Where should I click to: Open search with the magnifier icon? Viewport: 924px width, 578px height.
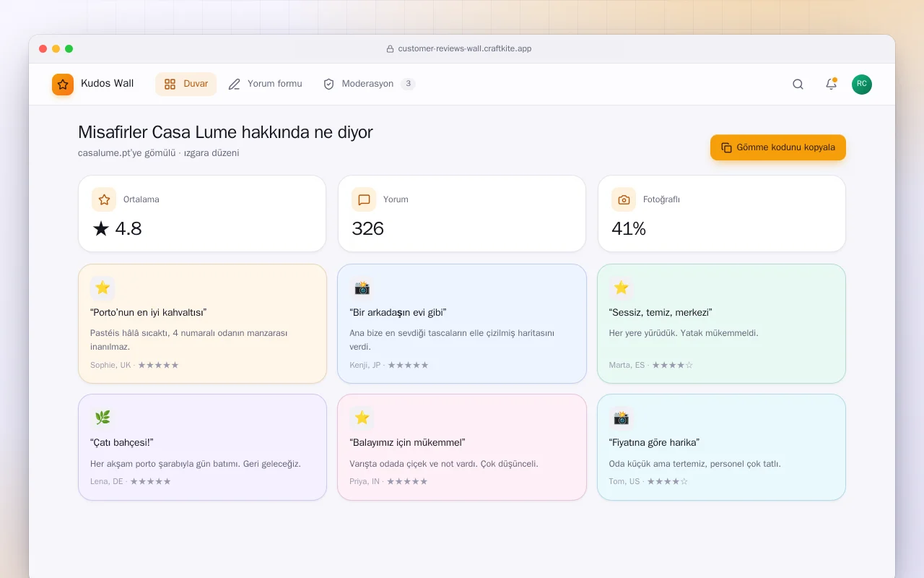pyautogui.click(x=798, y=85)
